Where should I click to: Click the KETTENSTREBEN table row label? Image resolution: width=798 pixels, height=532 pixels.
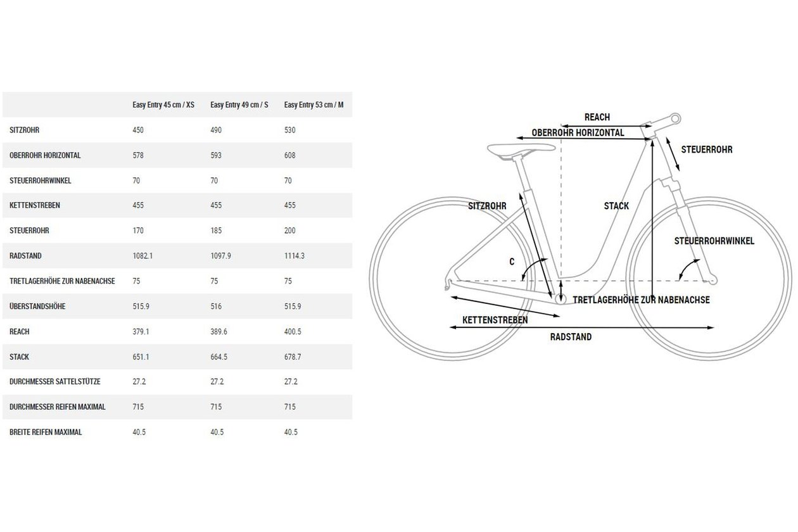pos(35,206)
